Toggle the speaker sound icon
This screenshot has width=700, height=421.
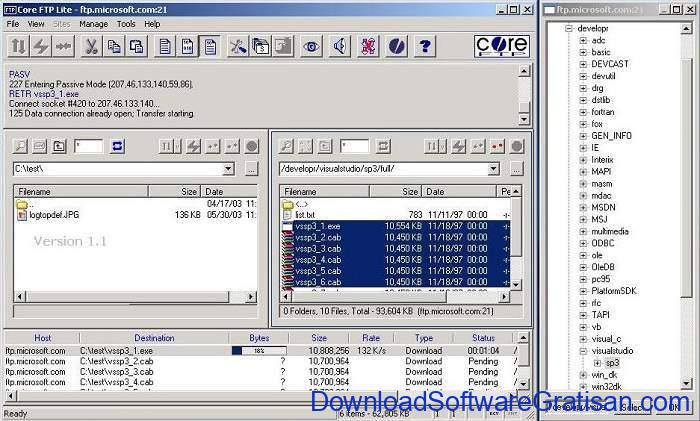[x=339, y=46]
